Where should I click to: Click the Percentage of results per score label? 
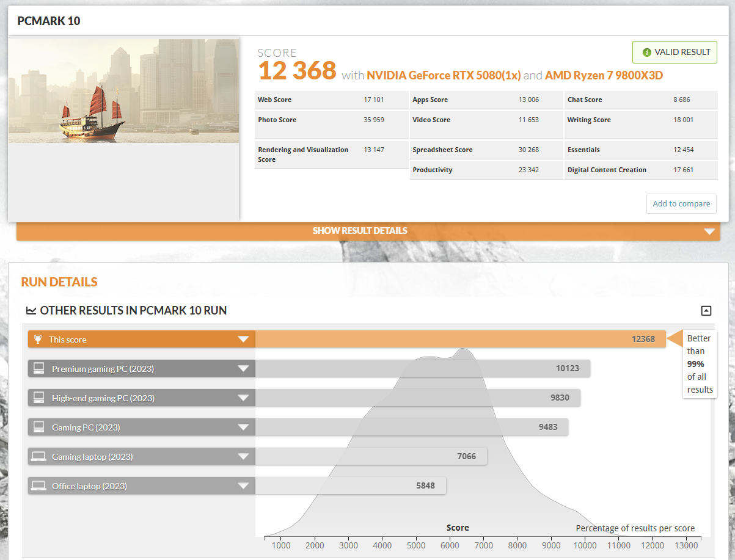[635, 528]
